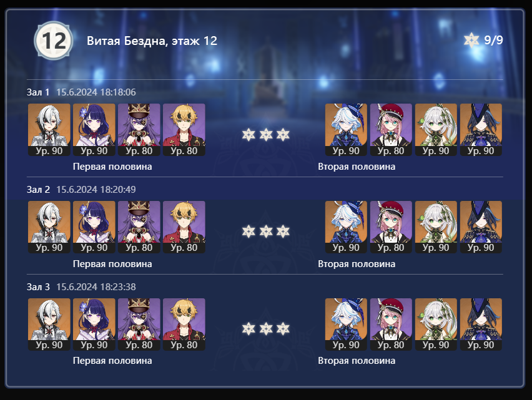Click blond horned character portrait in Зал 2
532x400 pixels.
point(184,227)
